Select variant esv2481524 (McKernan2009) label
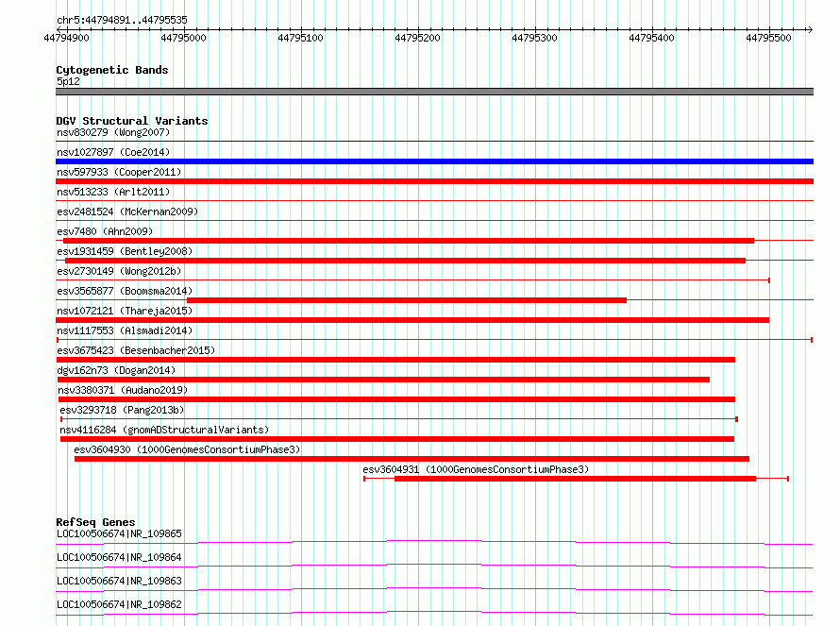Viewport: 840px width, 626px height. [127, 211]
